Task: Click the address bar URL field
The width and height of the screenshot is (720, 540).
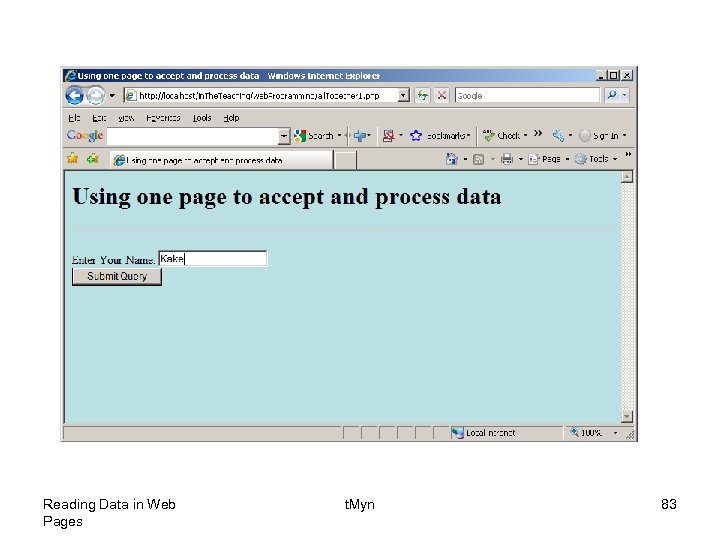Action: tap(261, 96)
